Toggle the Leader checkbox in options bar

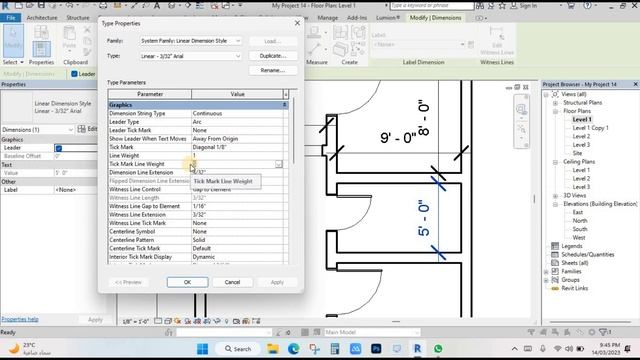[x=74, y=74]
